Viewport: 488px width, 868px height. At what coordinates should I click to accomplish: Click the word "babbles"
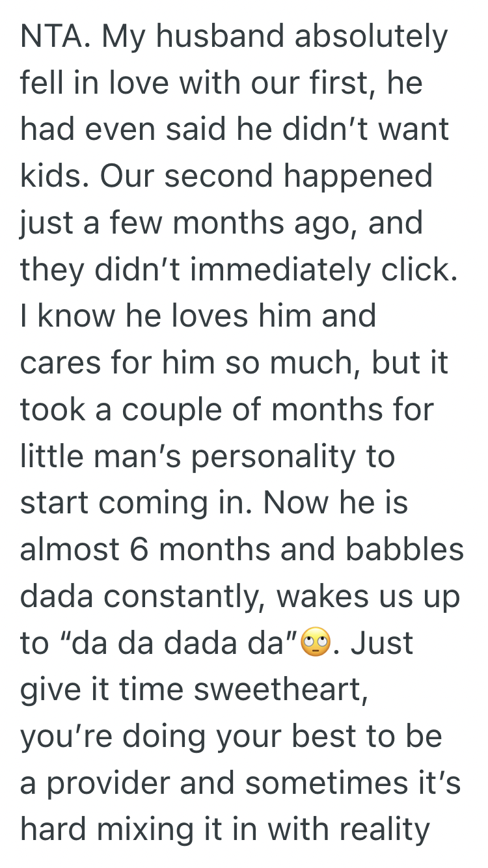coord(403,550)
